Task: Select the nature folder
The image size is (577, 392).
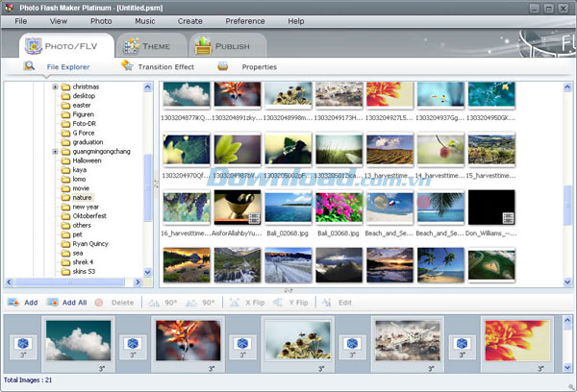Action: click(77, 198)
